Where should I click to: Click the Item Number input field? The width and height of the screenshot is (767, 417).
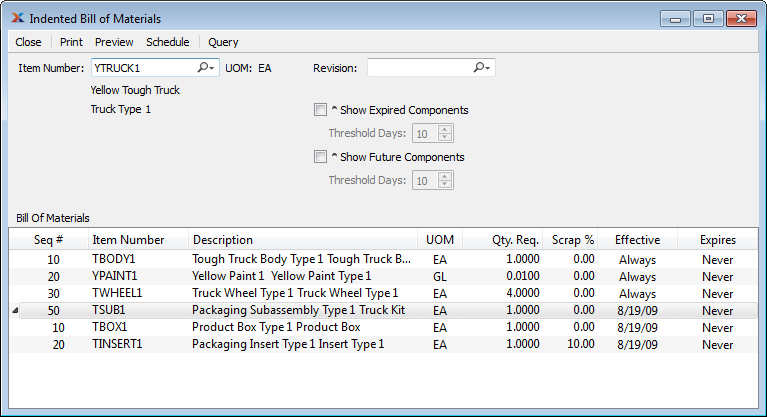[142, 68]
